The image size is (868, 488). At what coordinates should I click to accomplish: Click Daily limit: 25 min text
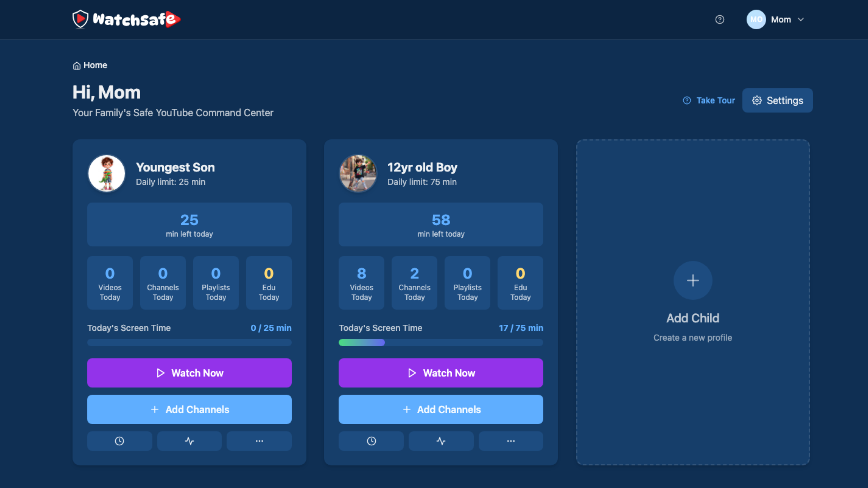click(x=170, y=182)
